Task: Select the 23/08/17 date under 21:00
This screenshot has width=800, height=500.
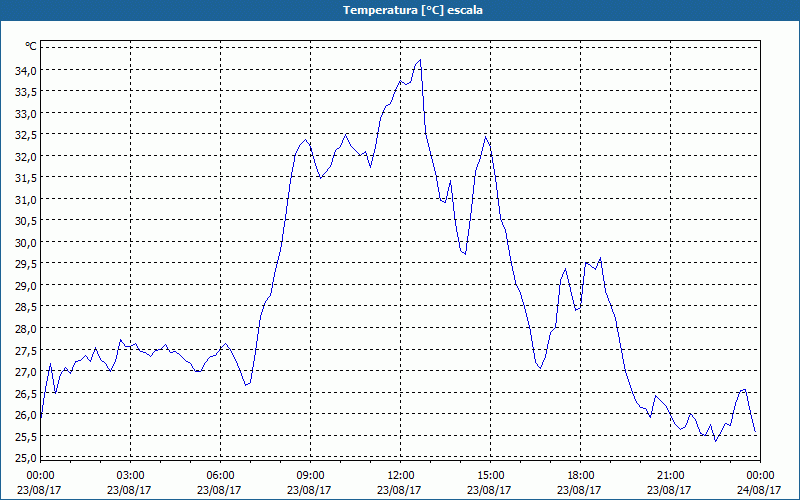Action: click(x=669, y=490)
